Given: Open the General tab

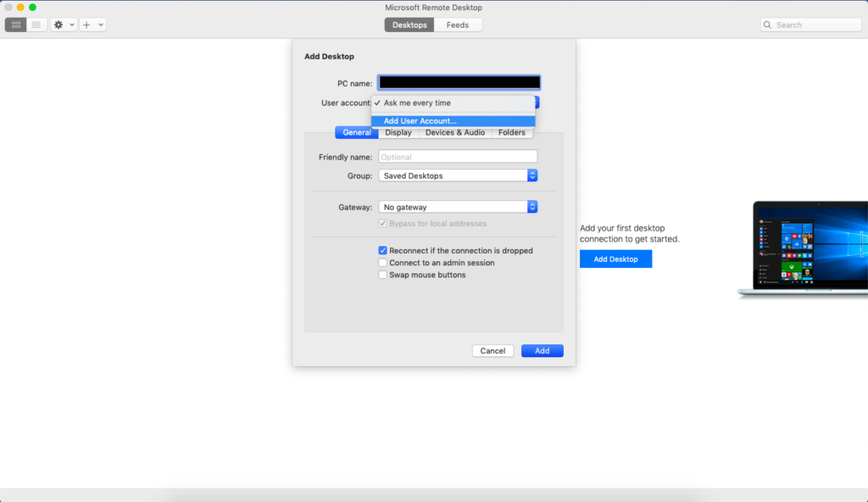Looking at the screenshot, I should tap(357, 132).
